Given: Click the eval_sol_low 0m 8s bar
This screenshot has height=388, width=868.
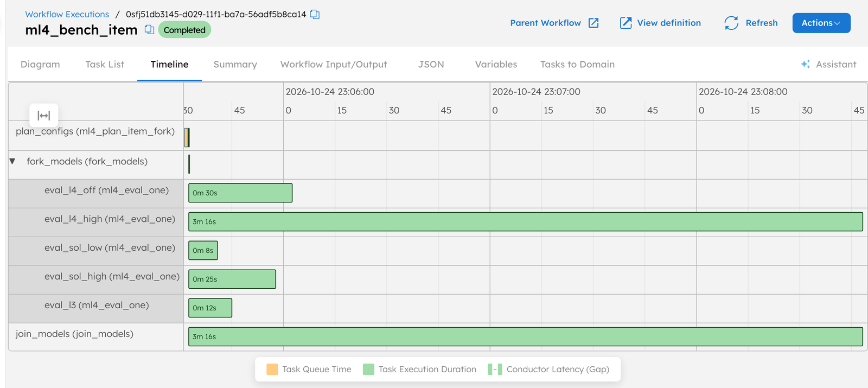Looking at the screenshot, I should coord(203,250).
